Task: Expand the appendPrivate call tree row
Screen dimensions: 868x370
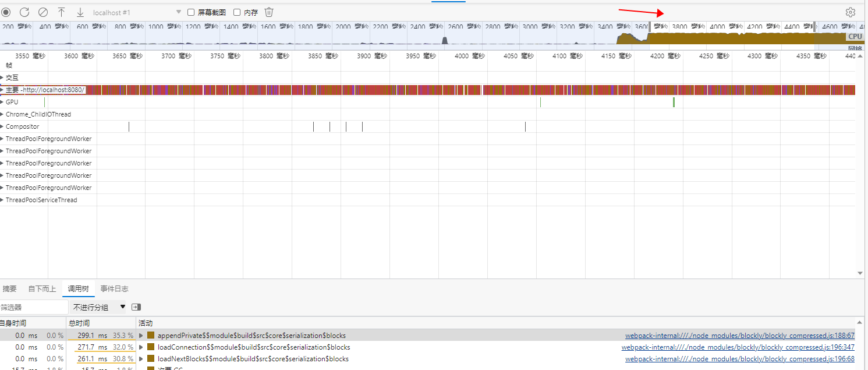Action: pos(140,335)
